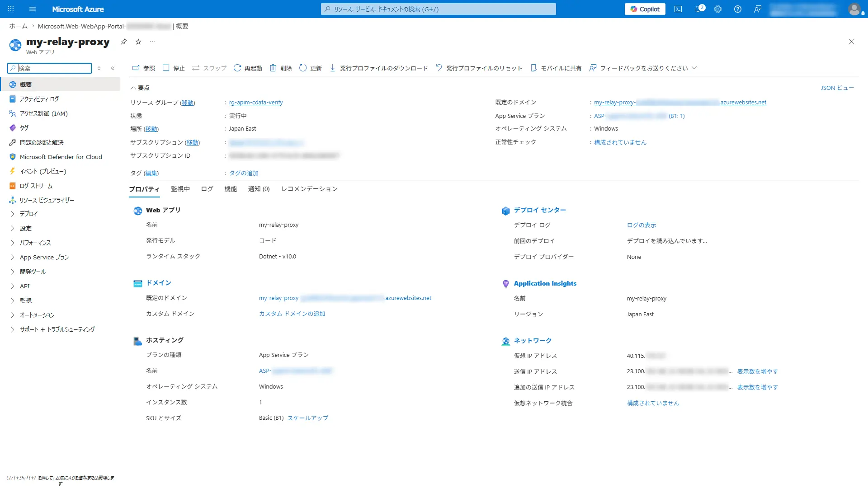This screenshot has width=868, height=488.
Task: Click the 更新 (Refresh) toolbar button
Action: click(x=311, y=68)
